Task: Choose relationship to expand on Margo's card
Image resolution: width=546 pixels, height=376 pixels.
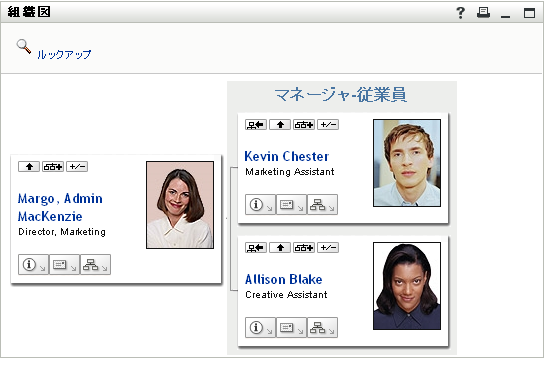Action: coord(53,167)
